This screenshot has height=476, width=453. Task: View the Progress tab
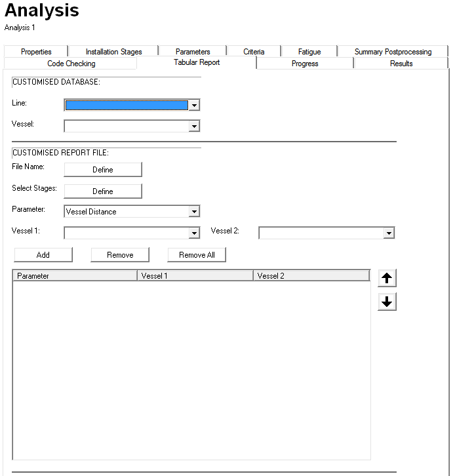(305, 64)
